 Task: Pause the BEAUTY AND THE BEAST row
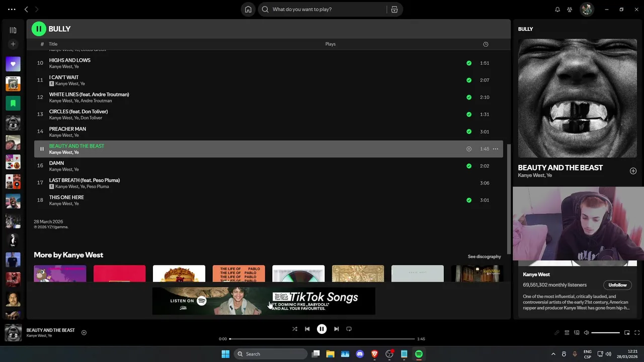click(x=42, y=149)
